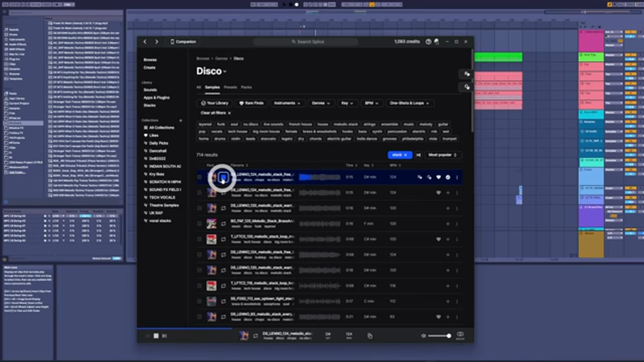Screen dimensions: 644x362
Task: Go back using the left arrow in Splice
Action: coord(145,42)
